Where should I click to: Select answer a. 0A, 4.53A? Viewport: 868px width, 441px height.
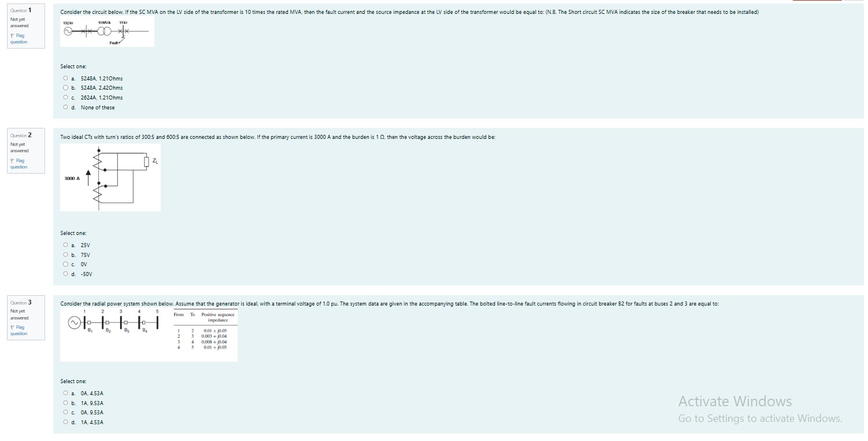point(67,394)
